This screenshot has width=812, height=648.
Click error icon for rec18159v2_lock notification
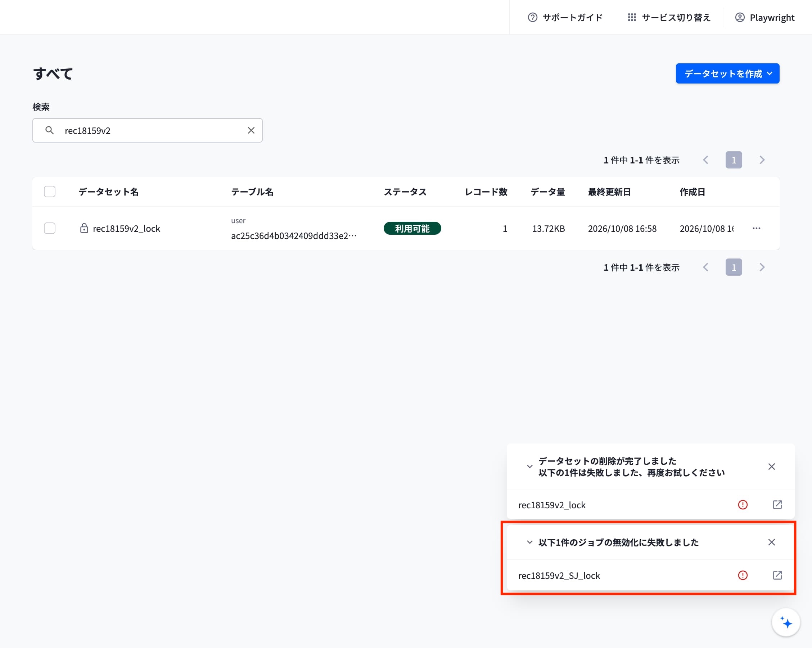click(742, 504)
